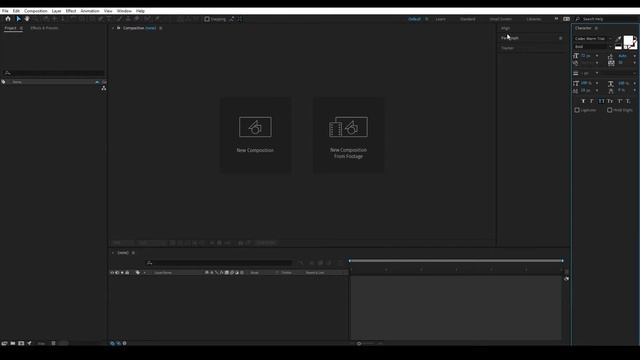This screenshot has height=360, width=640.
Task: Expand the Tracker panel
Action: [507, 48]
